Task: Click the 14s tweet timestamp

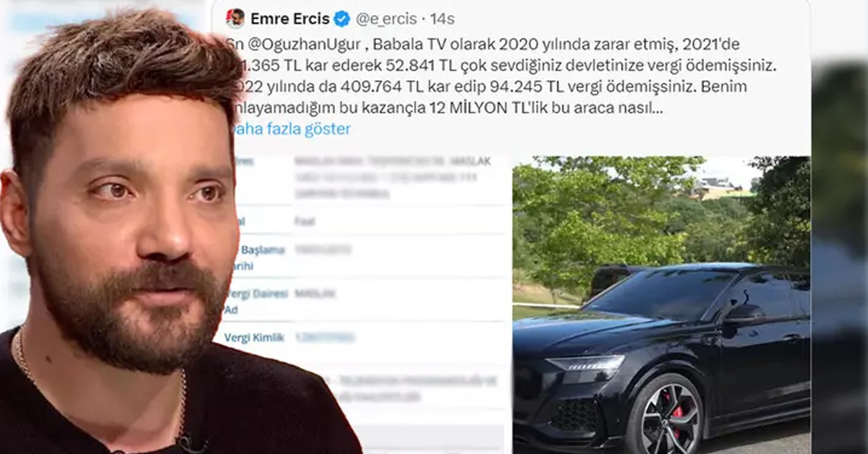Action: (x=442, y=19)
